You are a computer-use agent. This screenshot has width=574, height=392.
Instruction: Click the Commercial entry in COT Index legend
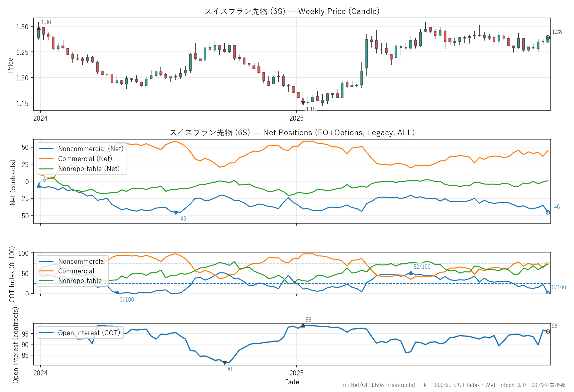76,271
